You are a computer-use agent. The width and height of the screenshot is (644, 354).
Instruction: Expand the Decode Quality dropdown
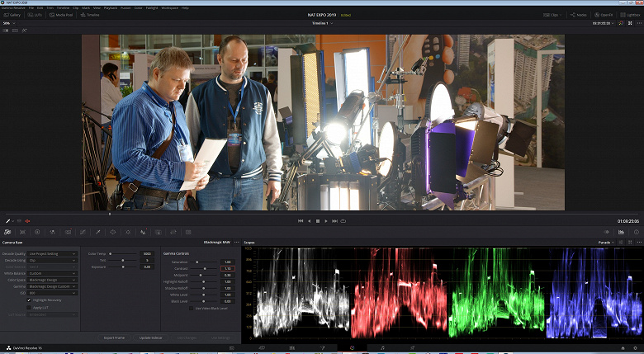(x=51, y=253)
